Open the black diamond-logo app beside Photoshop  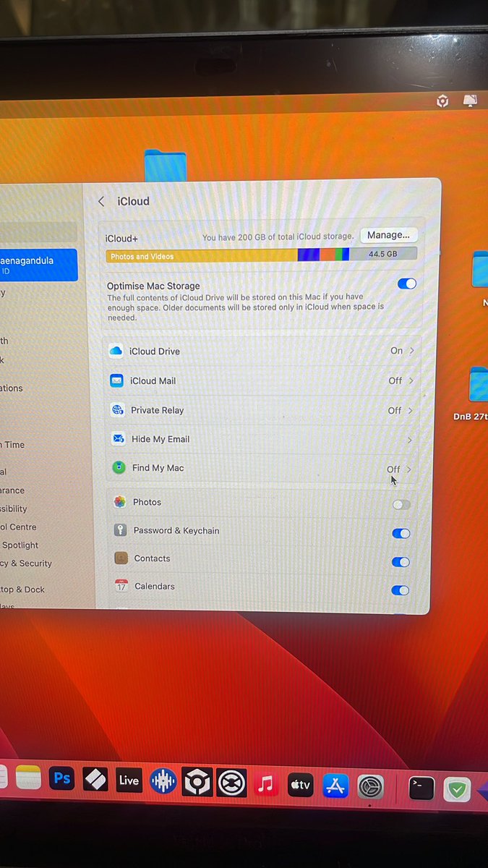pyautogui.click(x=95, y=779)
